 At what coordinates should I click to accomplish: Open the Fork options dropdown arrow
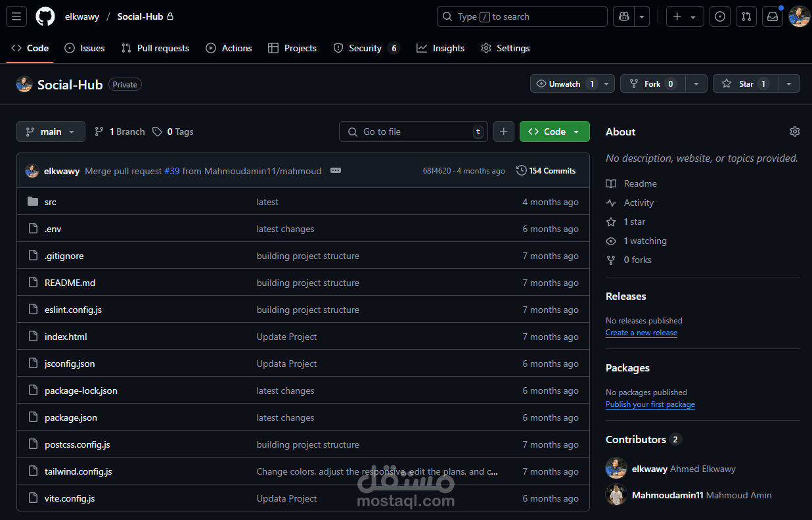coord(696,84)
